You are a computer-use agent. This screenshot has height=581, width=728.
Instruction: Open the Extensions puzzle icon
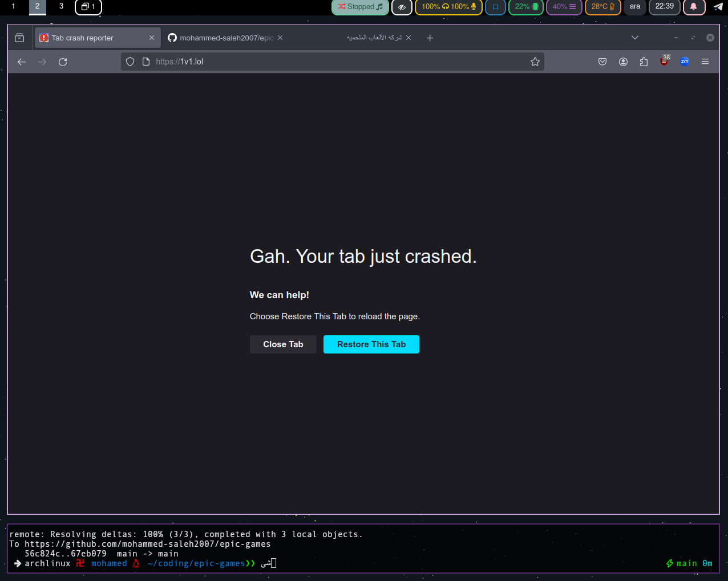pyautogui.click(x=644, y=62)
